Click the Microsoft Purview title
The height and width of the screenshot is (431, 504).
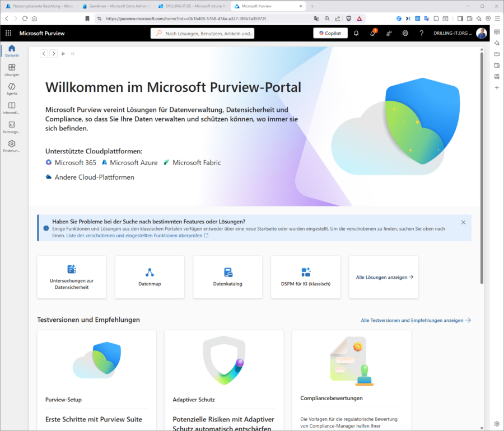tap(42, 33)
